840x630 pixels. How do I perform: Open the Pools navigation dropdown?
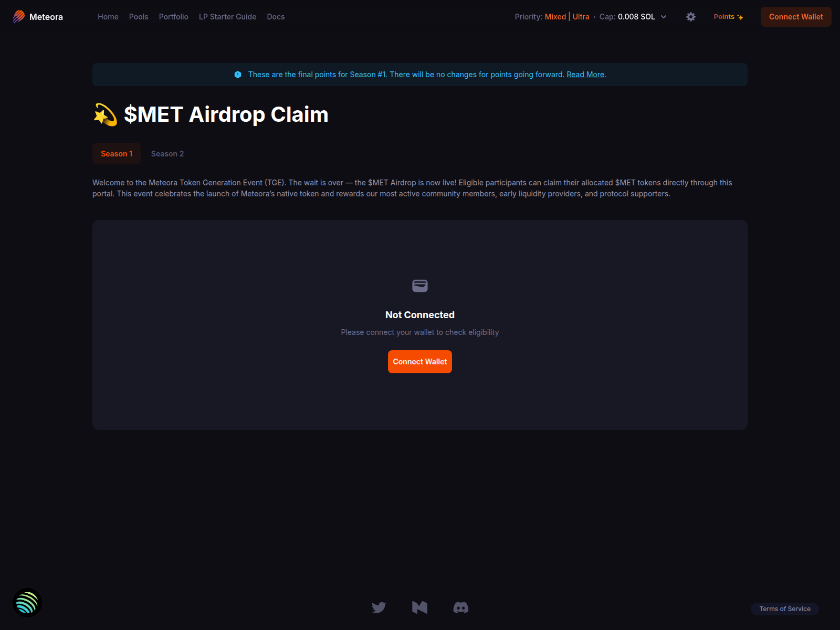coord(138,17)
